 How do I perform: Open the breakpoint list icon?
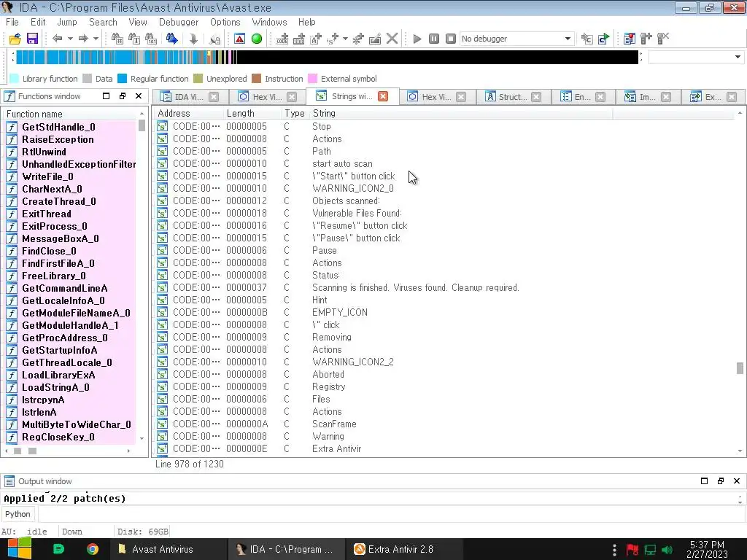[630, 39]
